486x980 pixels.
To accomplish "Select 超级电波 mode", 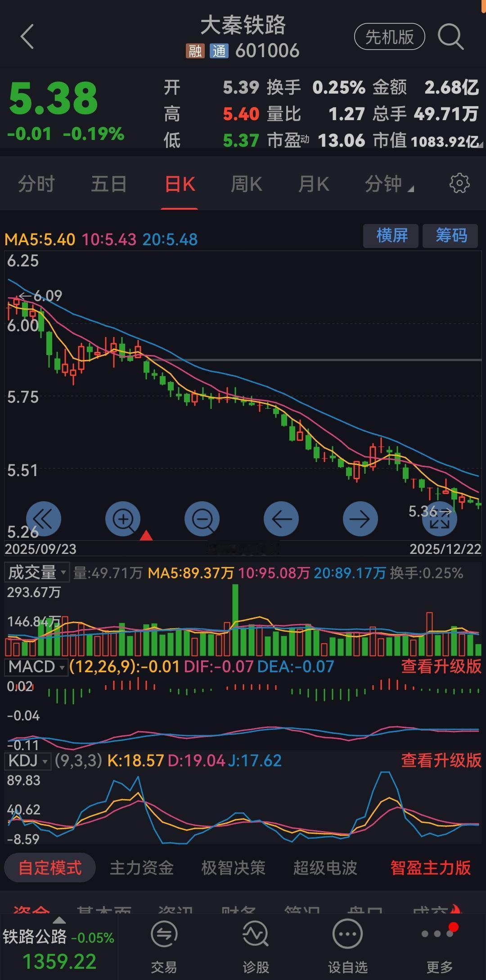I will (x=325, y=868).
